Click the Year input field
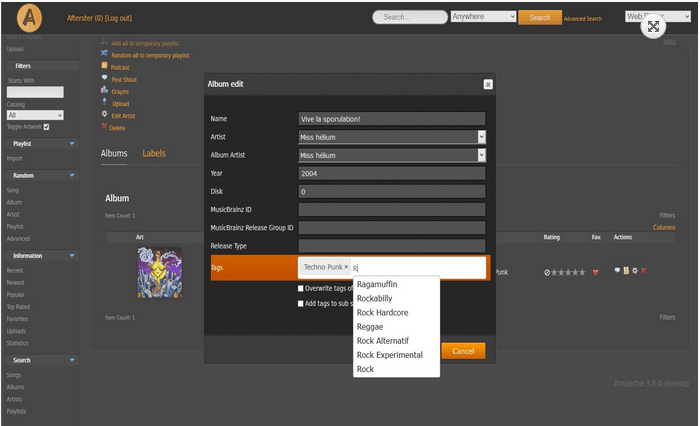 392,173
